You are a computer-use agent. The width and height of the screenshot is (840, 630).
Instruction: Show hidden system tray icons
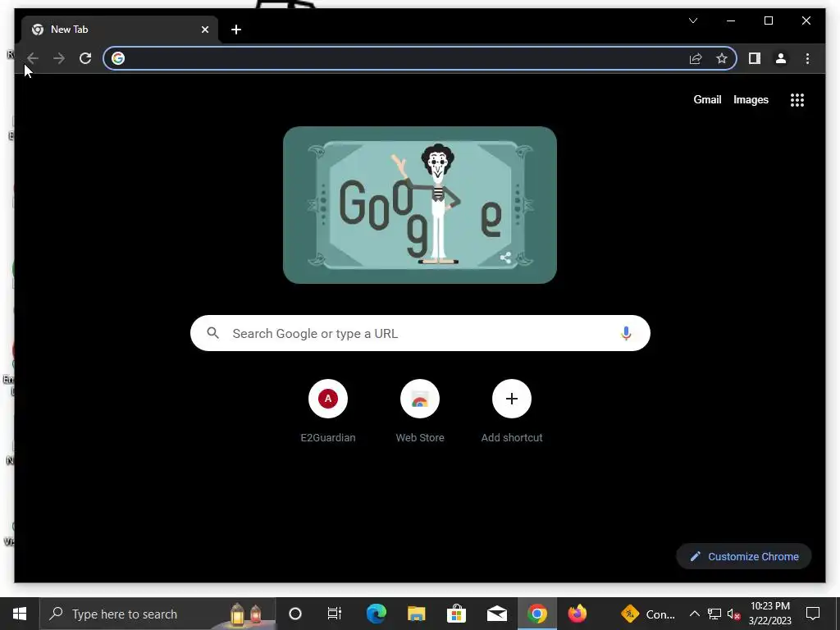[694, 614]
